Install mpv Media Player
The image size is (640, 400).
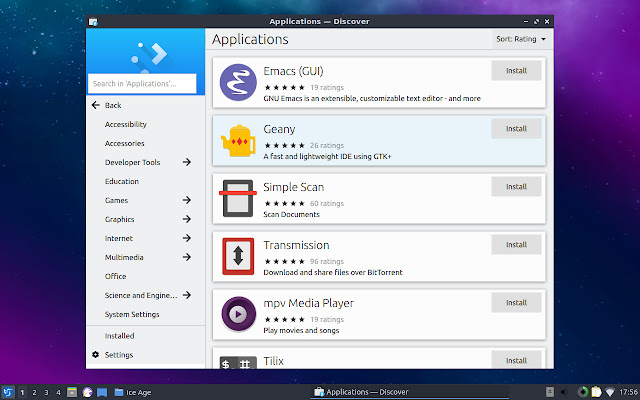tap(516, 302)
